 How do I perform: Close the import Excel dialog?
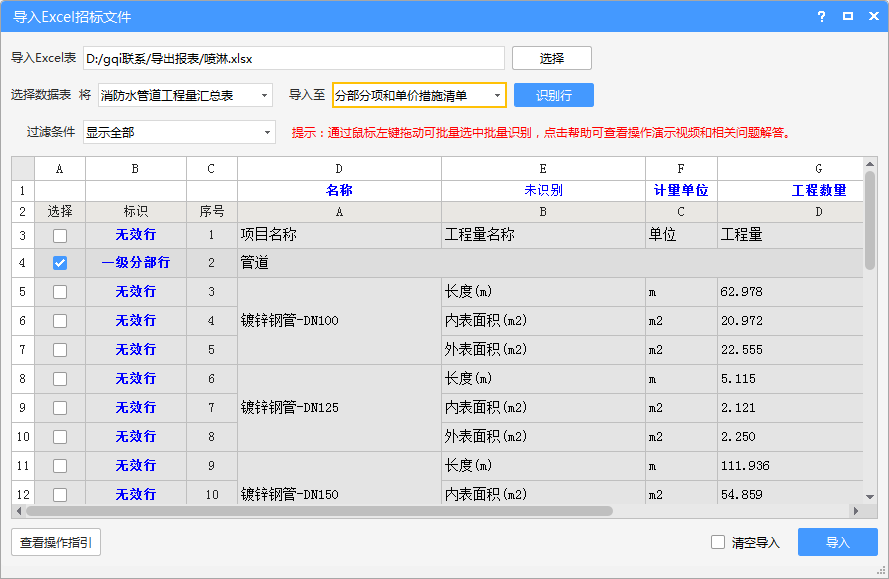click(874, 16)
